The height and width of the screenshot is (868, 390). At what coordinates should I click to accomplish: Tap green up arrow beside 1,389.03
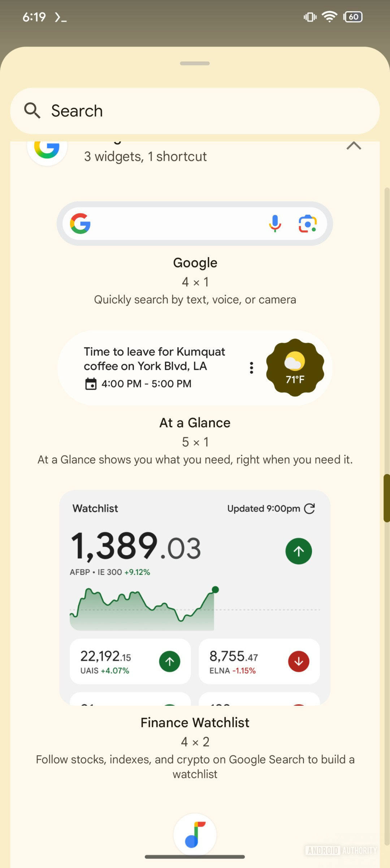click(x=299, y=551)
